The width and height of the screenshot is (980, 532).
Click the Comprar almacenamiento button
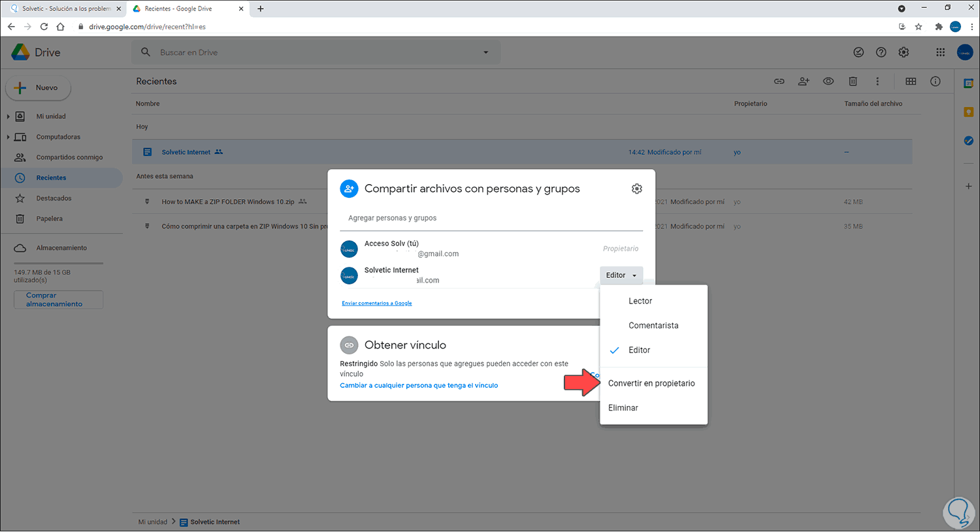pos(58,300)
